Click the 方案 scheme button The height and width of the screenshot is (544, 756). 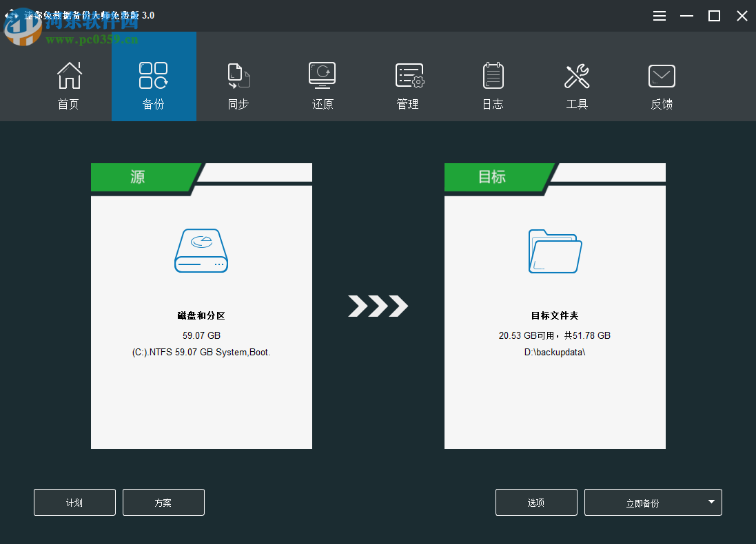pos(163,503)
